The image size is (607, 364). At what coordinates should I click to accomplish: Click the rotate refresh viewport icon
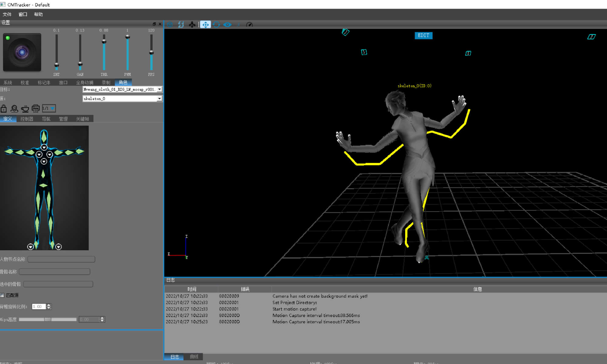[216, 25]
